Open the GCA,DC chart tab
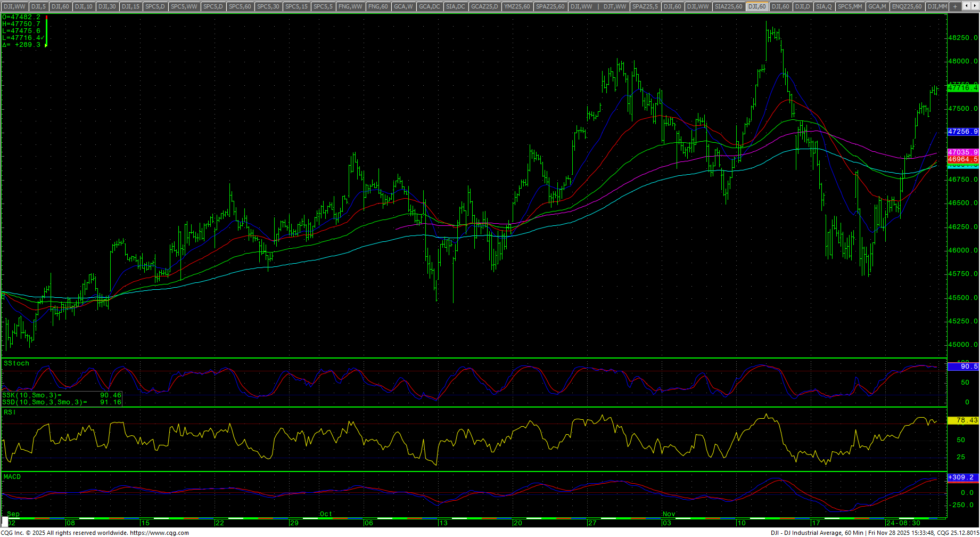 coord(430,6)
